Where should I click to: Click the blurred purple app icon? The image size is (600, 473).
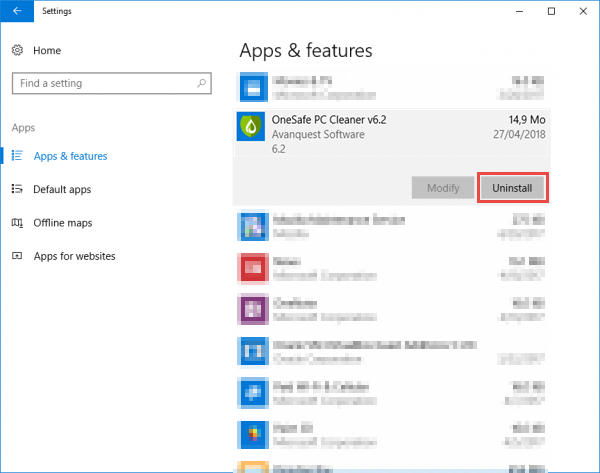click(x=253, y=309)
